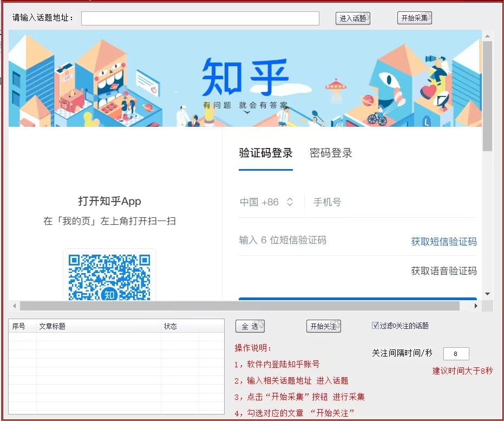Click the topic address input field
This screenshot has width=504, height=421.
tap(200, 18)
